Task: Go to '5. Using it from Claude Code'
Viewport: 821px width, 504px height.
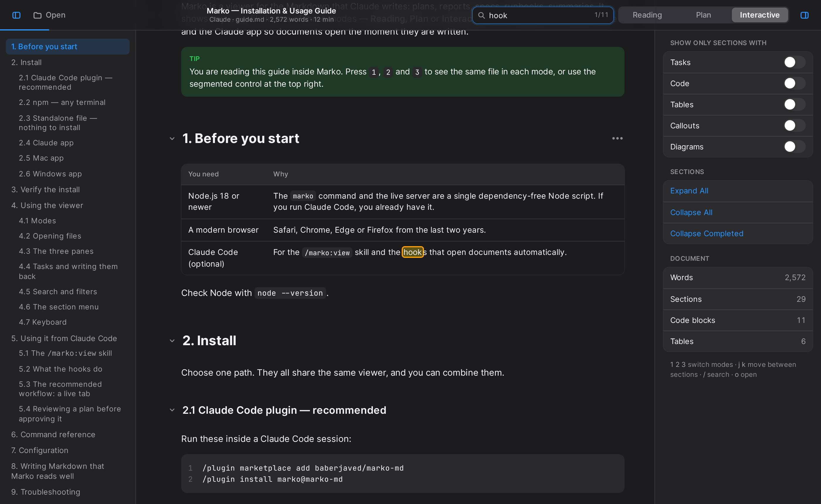Action: tap(68, 338)
